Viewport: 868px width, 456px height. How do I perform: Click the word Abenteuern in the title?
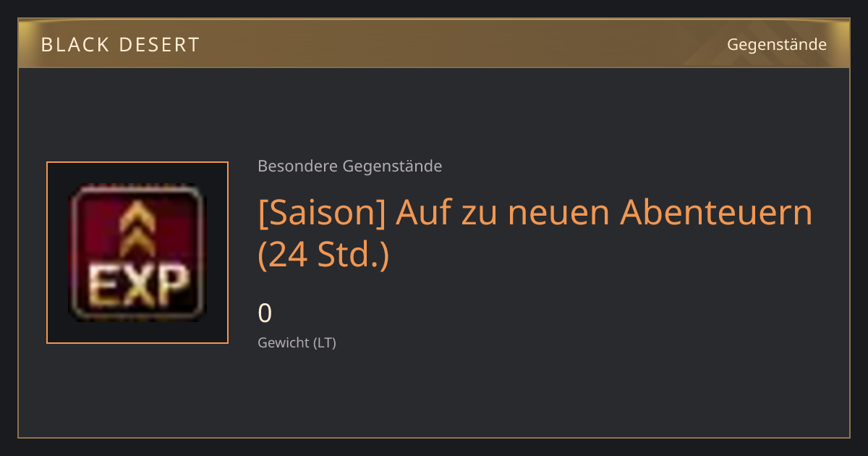click(x=717, y=213)
